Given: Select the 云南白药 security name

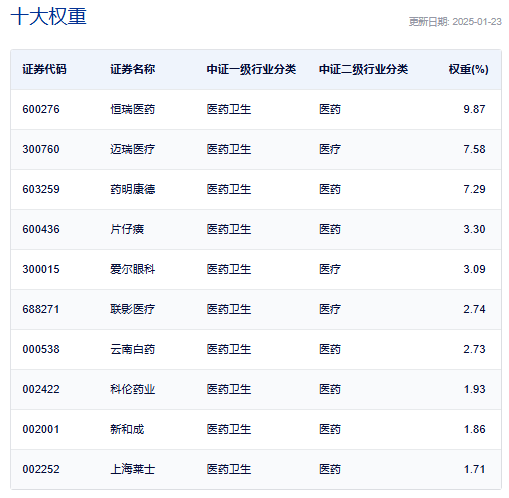Looking at the screenshot, I should click(133, 349).
